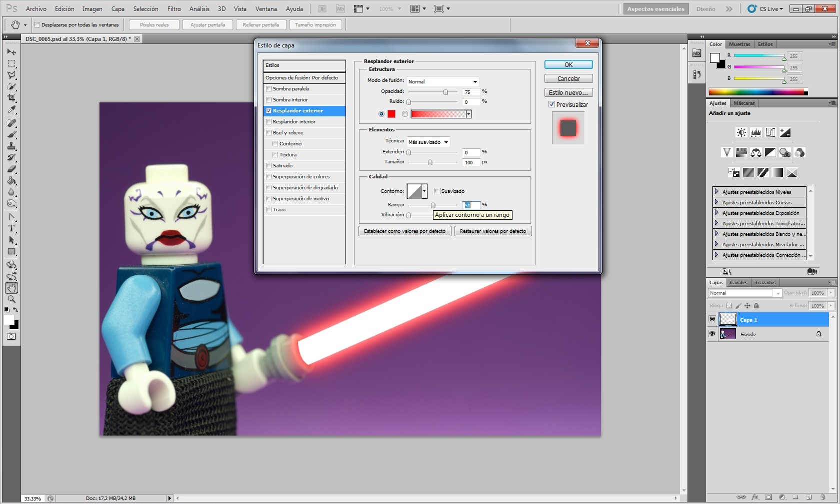Select the Zoom magnifier tool
The width and height of the screenshot is (840, 504).
11,299
